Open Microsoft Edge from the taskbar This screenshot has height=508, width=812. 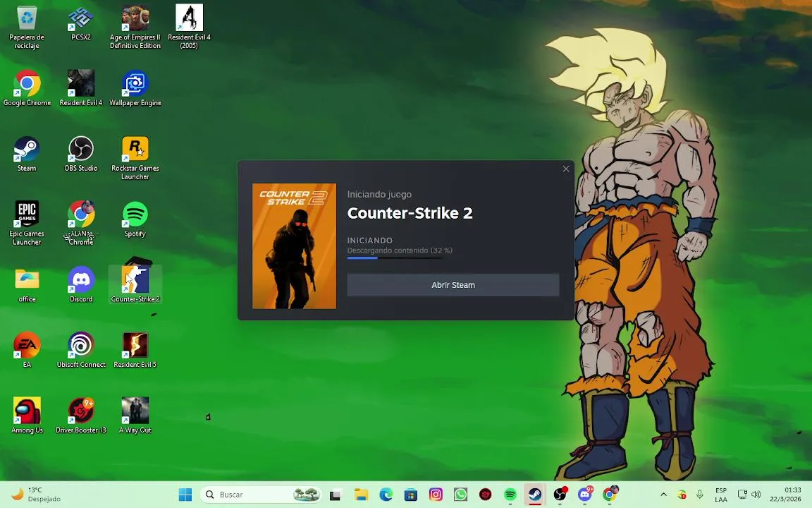[386, 495]
